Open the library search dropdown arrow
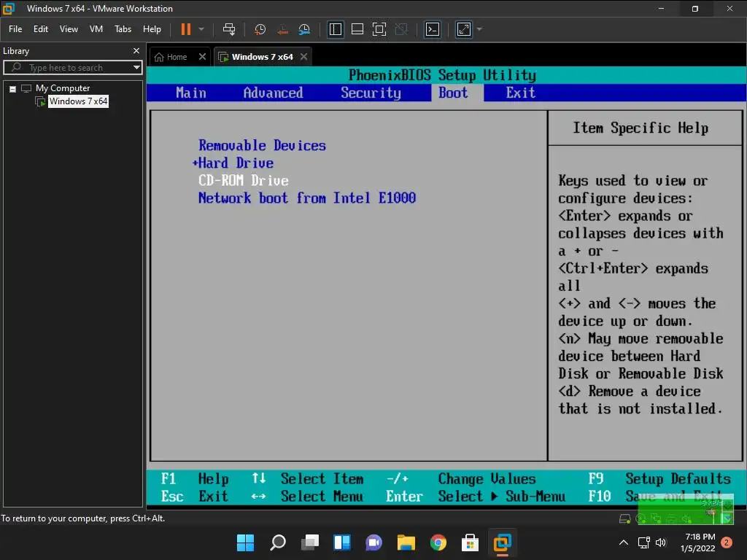This screenshot has width=747, height=560. click(x=137, y=68)
